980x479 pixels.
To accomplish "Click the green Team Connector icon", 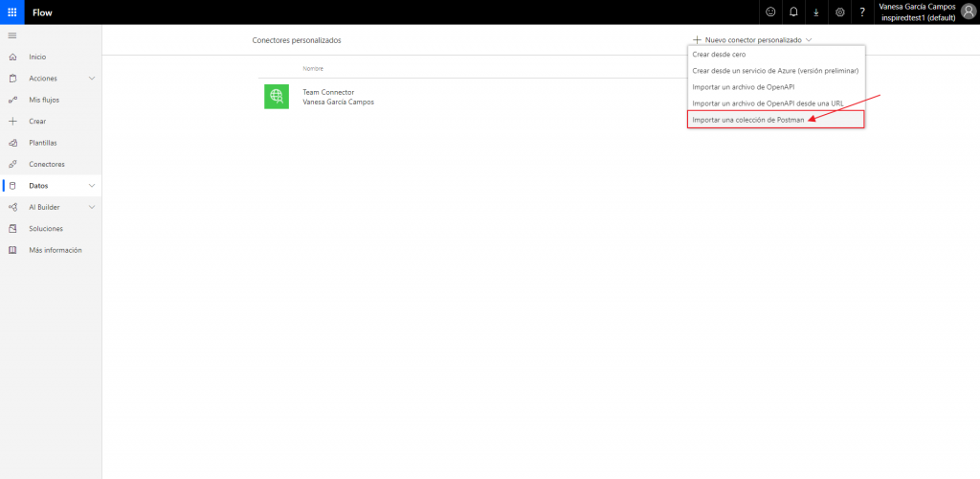I will click(x=276, y=96).
